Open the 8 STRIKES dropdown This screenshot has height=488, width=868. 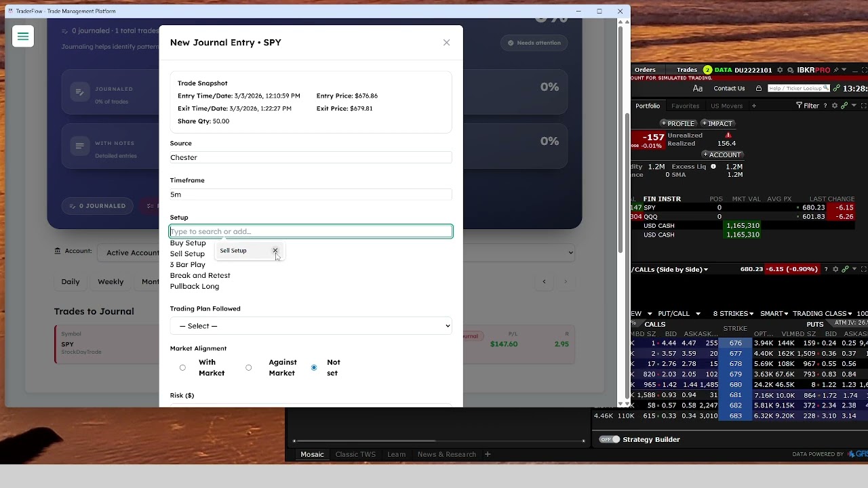pos(733,314)
